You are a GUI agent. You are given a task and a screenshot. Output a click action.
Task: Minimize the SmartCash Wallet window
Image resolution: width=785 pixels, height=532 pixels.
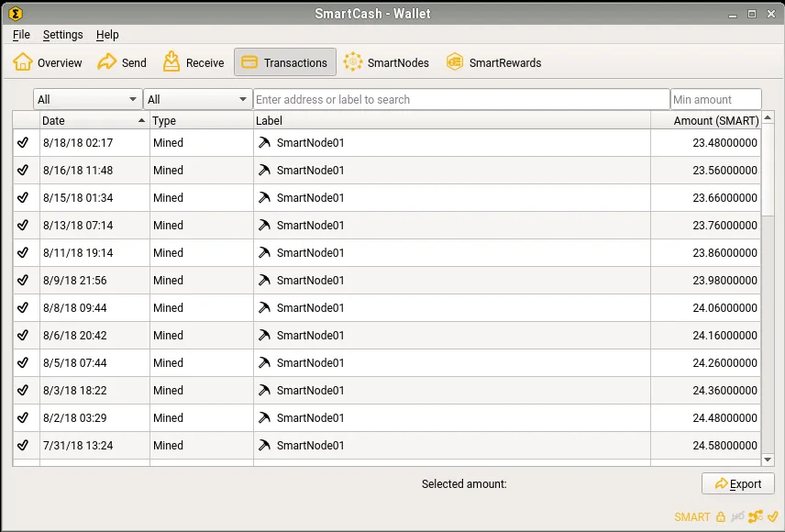(x=733, y=14)
